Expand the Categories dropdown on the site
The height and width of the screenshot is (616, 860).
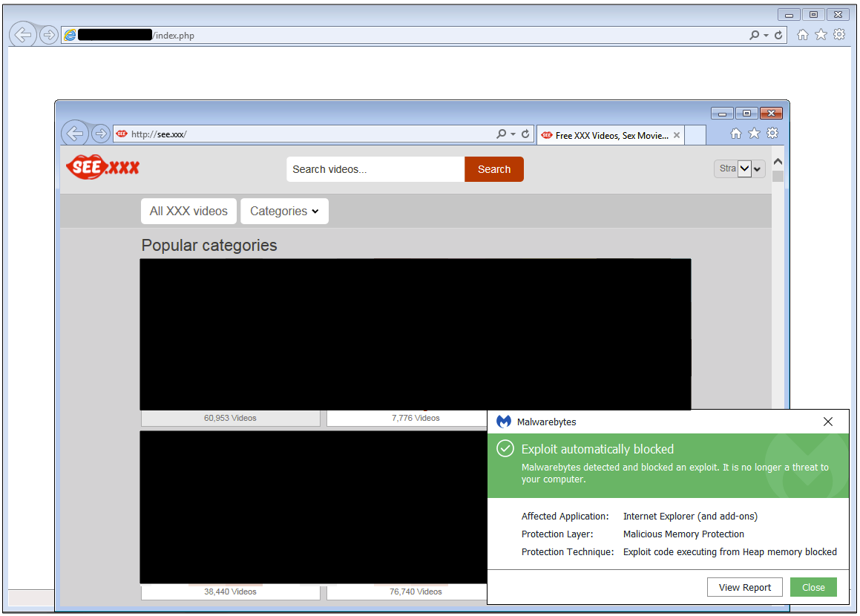(284, 212)
